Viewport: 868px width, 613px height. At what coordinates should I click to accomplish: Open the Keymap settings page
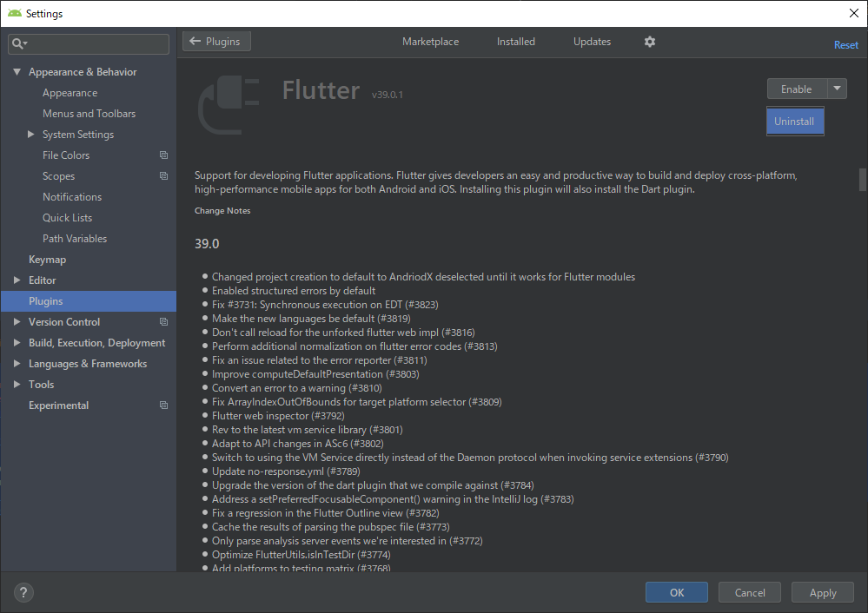point(47,260)
